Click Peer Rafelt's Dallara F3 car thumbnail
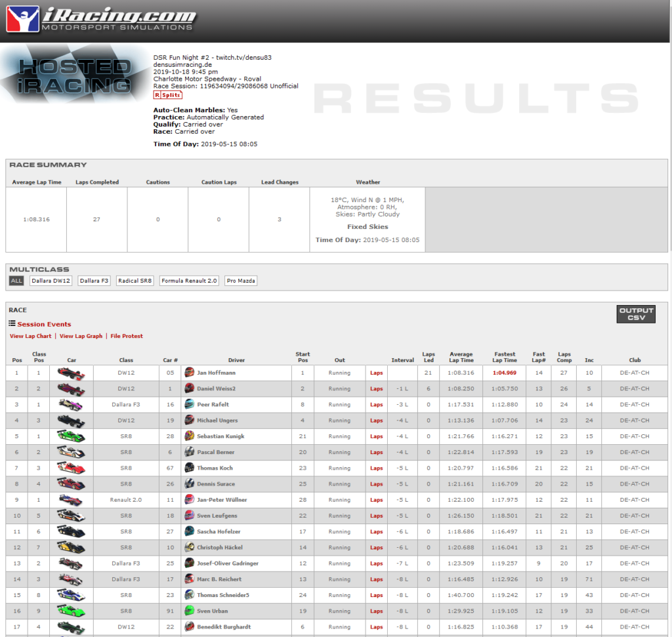 [x=71, y=405]
